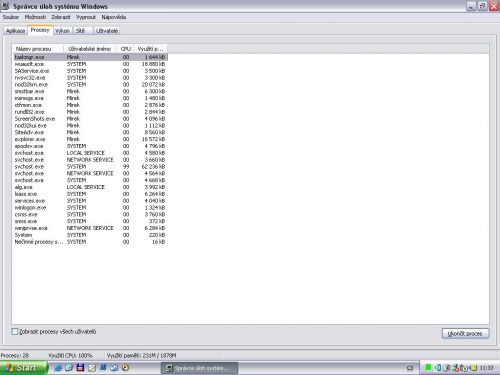This screenshot has width=500, height=375.
Task: Click the taskbar clock
Action: click(x=487, y=368)
